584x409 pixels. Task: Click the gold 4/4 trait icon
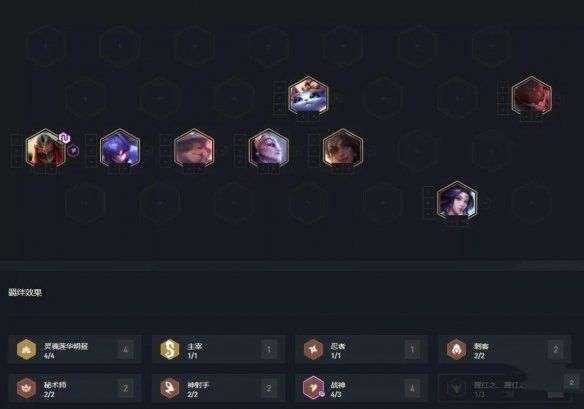(27, 349)
